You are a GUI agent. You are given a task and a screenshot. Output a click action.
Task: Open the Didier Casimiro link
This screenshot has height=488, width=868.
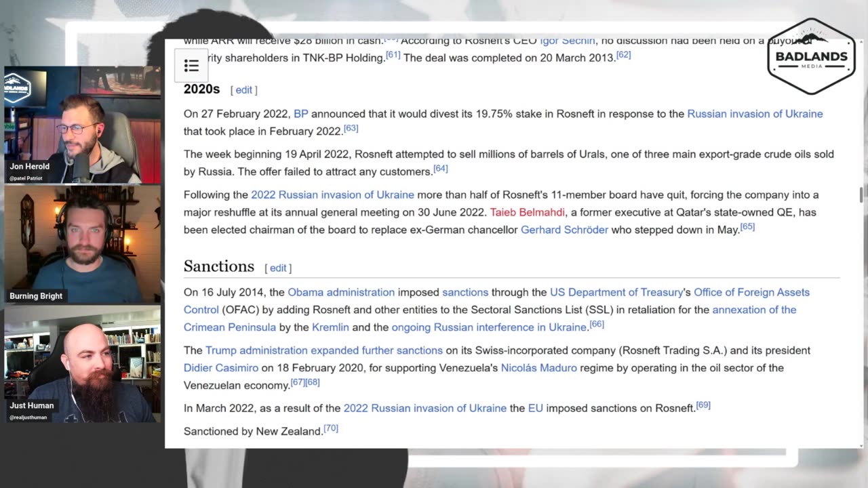221,368
